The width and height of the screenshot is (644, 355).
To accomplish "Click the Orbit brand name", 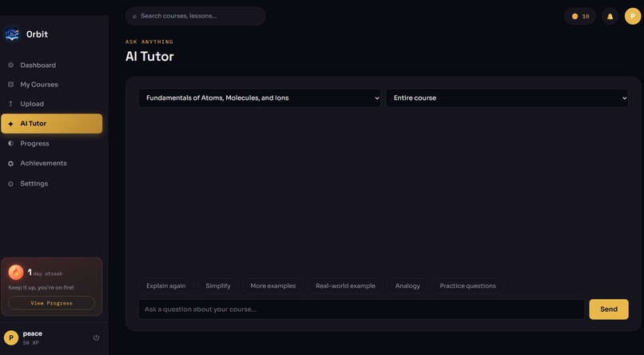I will coord(37,34).
